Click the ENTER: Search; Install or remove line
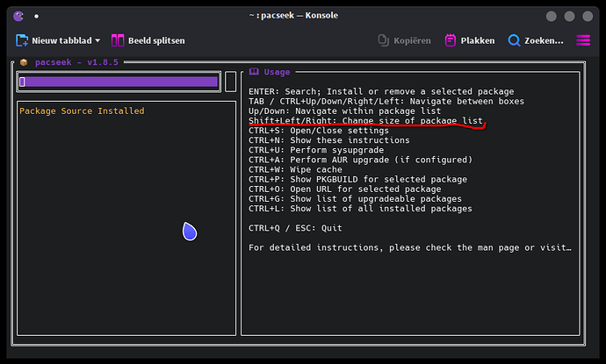This screenshot has height=364, width=606. [381, 91]
